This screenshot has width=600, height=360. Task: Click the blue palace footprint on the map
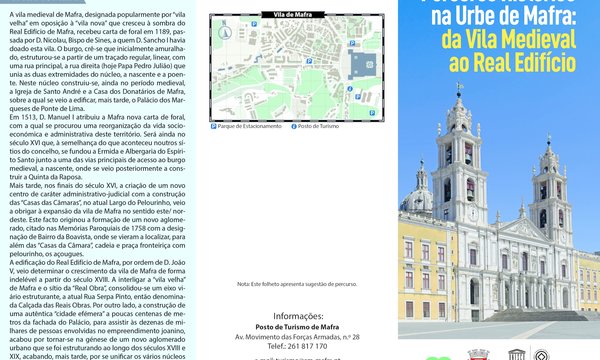point(362,64)
